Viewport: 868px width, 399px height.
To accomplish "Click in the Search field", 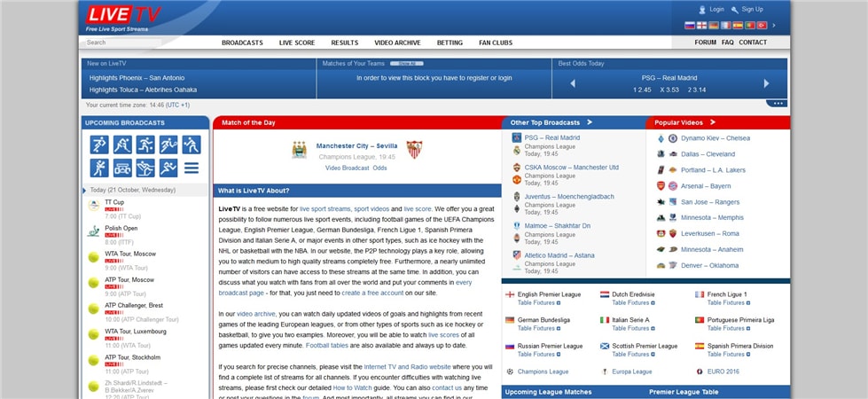I will click(124, 42).
